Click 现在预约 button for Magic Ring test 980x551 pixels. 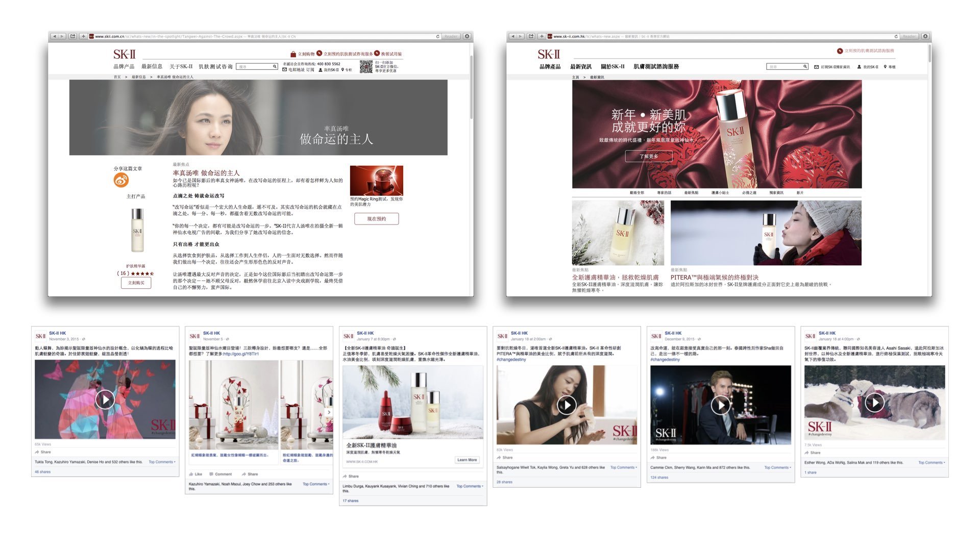[376, 218]
